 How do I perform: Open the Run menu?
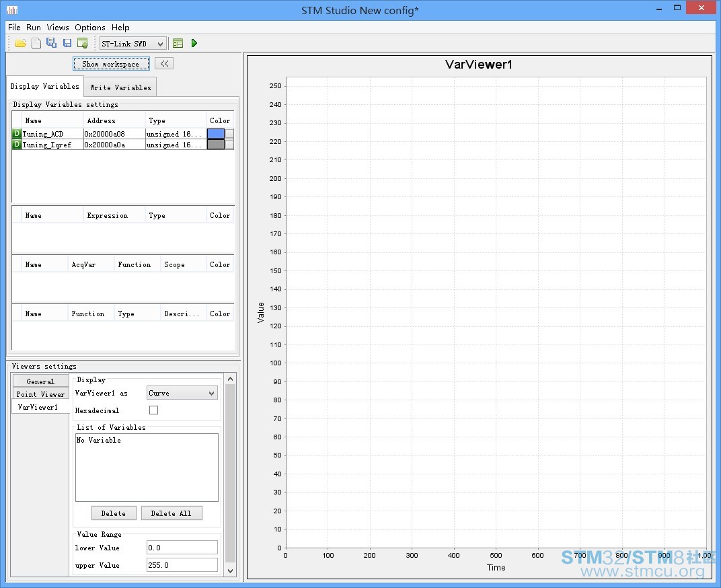pyautogui.click(x=34, y=27)
